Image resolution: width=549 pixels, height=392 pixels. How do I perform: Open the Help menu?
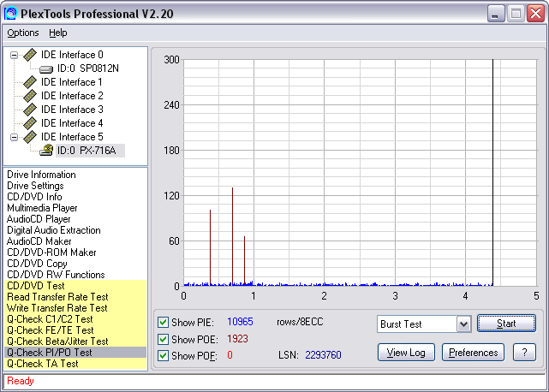[57, 33]
